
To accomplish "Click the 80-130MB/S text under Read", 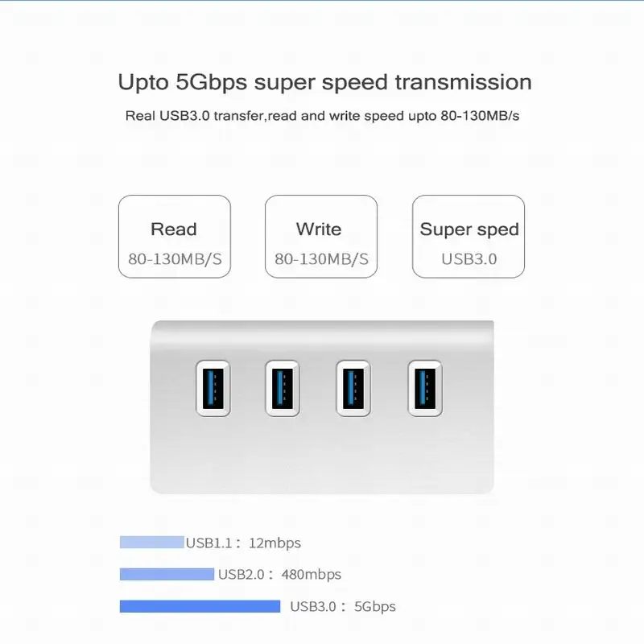I will point(175,259).
